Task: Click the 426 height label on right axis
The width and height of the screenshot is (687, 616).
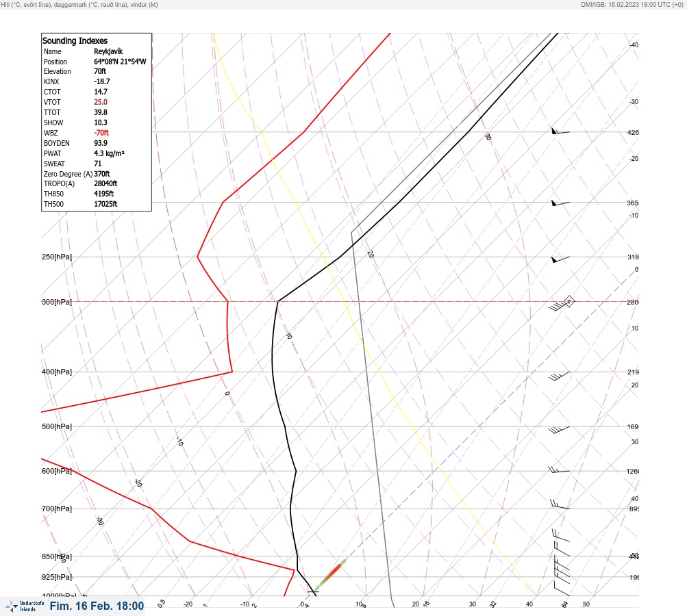Action: coord(633,132)
